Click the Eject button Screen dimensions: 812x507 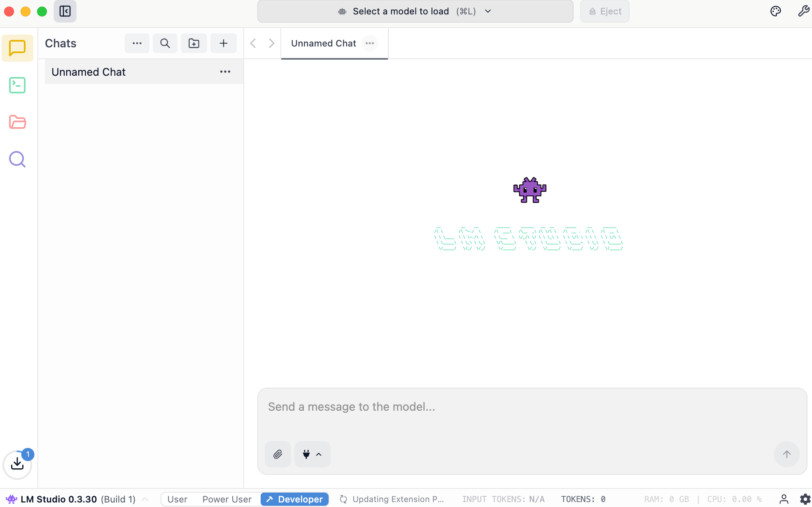click(605, 11)
